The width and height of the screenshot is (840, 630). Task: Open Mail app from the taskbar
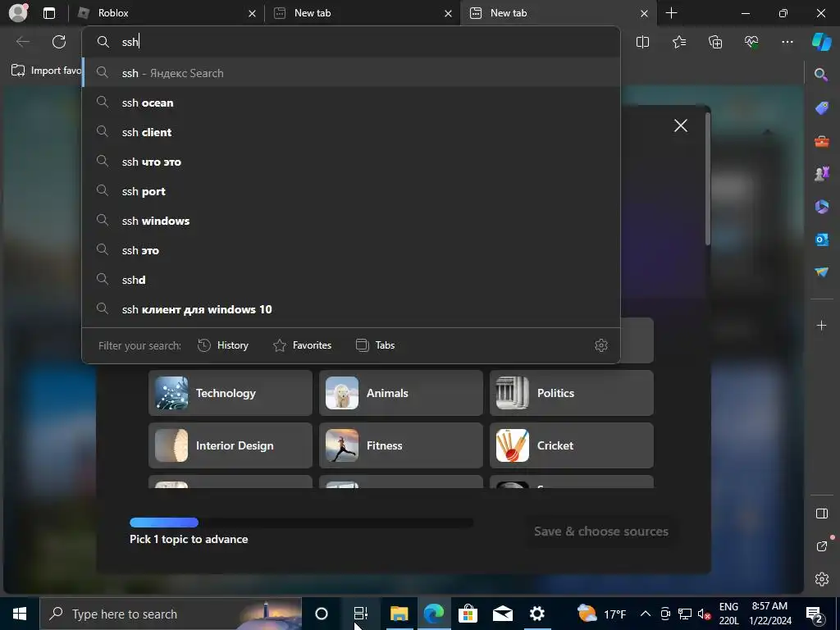[x=503, y=614]
